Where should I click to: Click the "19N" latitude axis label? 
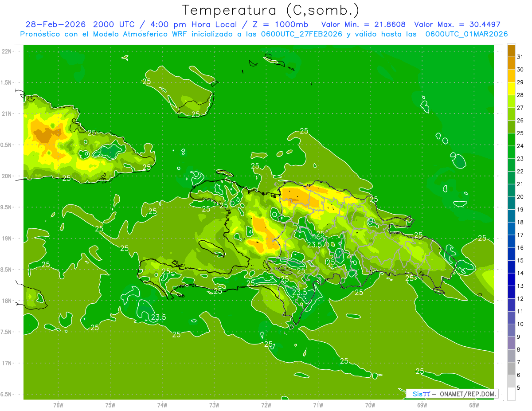[7, 239]
